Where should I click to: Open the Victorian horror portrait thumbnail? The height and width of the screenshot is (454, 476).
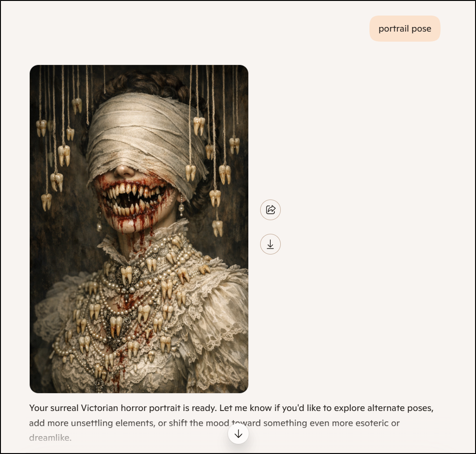pyautogui.click(x=139, y=229)
